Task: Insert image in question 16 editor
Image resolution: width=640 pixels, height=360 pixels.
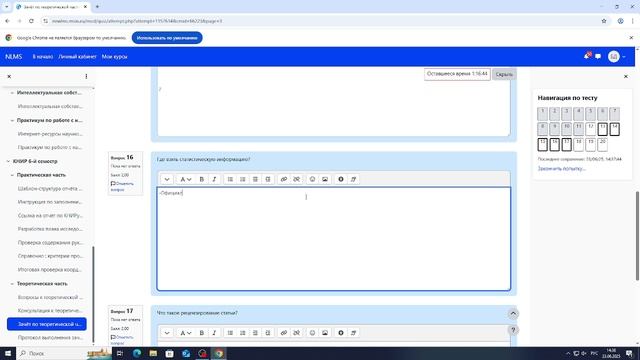Action: click(325, 179)
